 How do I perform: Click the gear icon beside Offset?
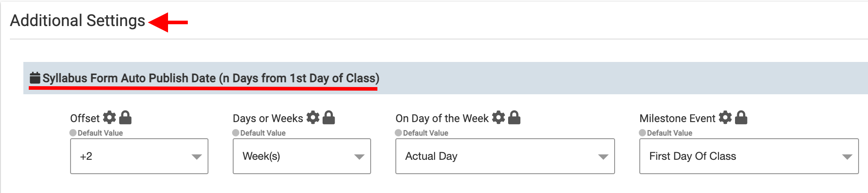(109, 118)
